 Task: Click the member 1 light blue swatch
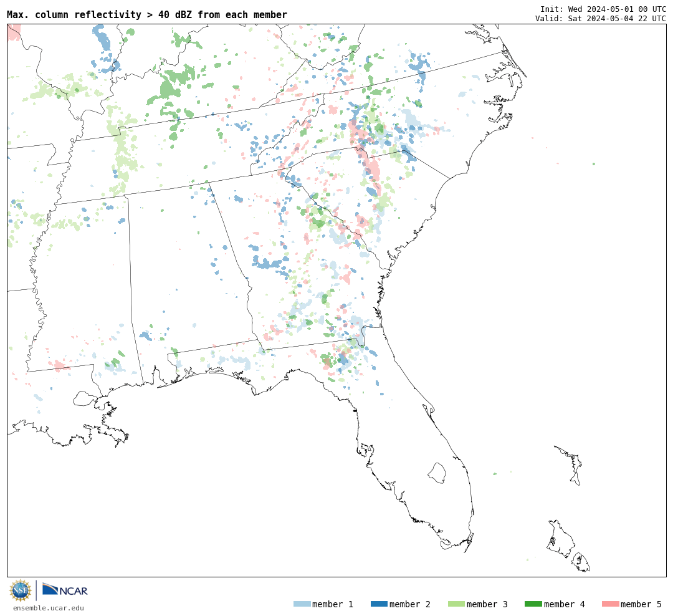point(302,604)
